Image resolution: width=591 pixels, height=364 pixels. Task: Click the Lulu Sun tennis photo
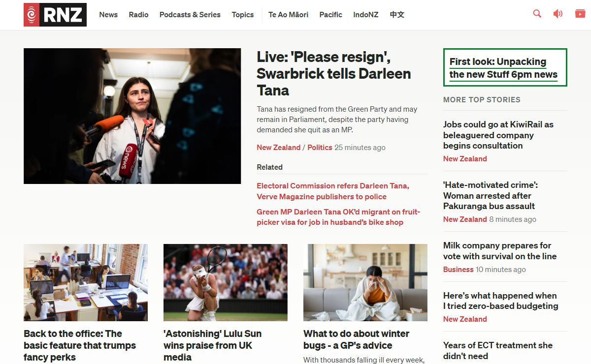click(226, 282)
